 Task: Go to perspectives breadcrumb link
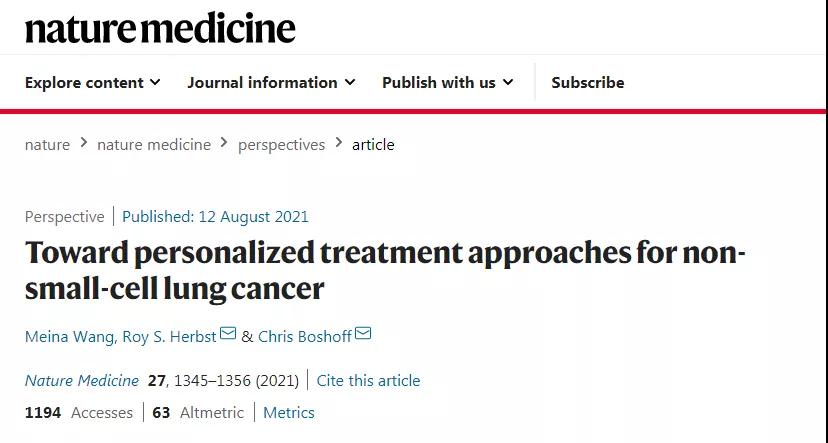pyautogui.click(x=281, y=145)
